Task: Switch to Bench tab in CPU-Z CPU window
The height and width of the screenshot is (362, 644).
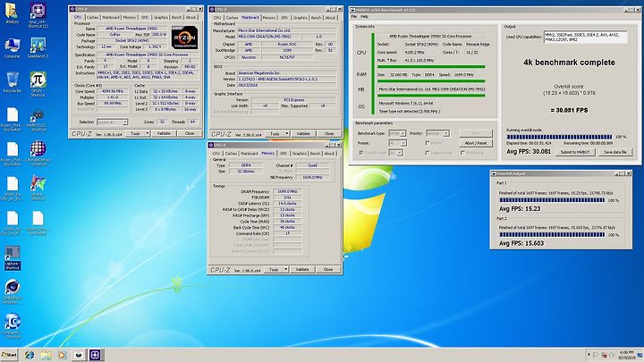Action: (176, 17)
